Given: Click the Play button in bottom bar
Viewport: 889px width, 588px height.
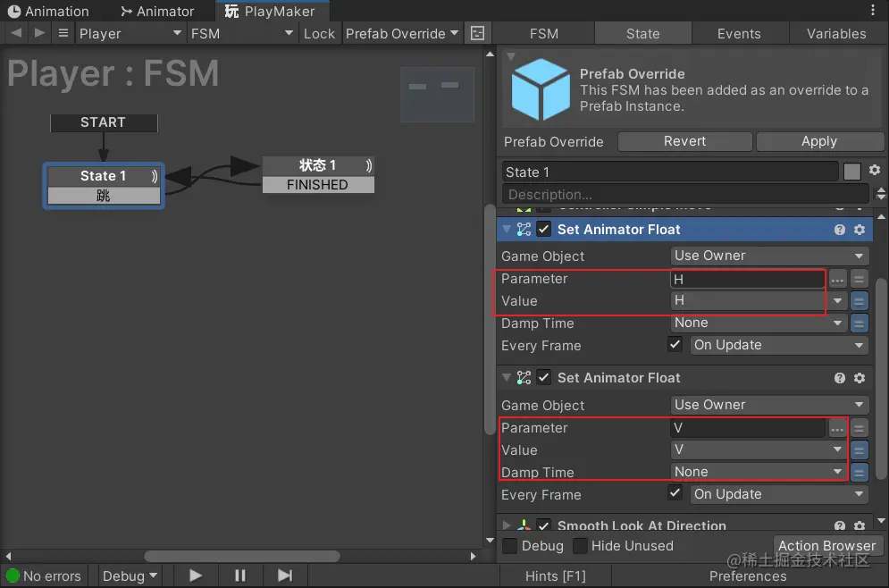Looking at the screenshot, I should point(195,575).
